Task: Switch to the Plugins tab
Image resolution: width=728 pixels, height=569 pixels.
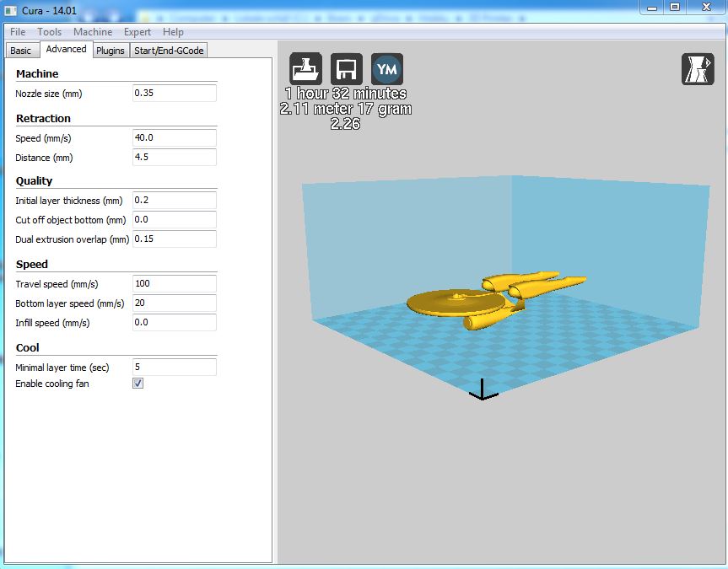Action: [x=111, y=51]
